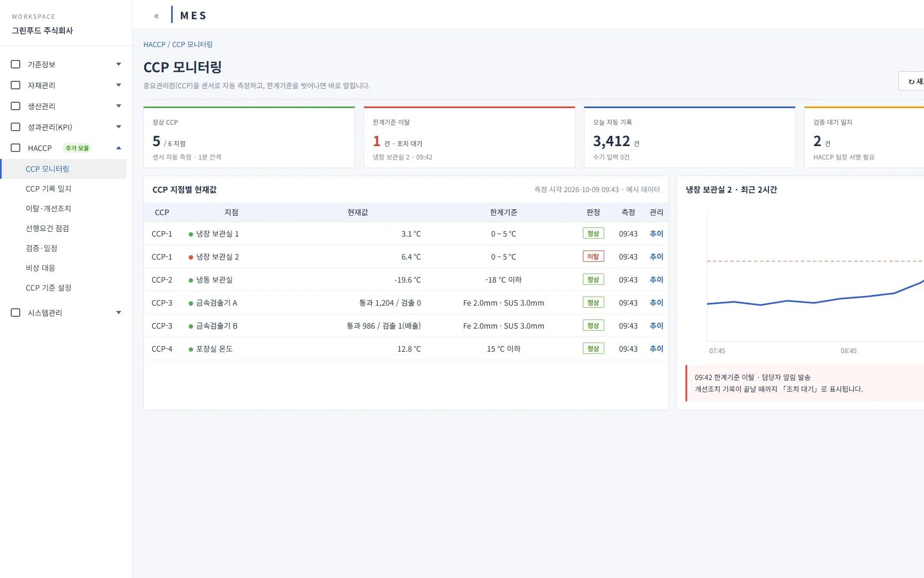Click the 생산관리 menu square icon
Image resolution: width=924 pixels, height=578 pixels.
(x=16, y=106)
